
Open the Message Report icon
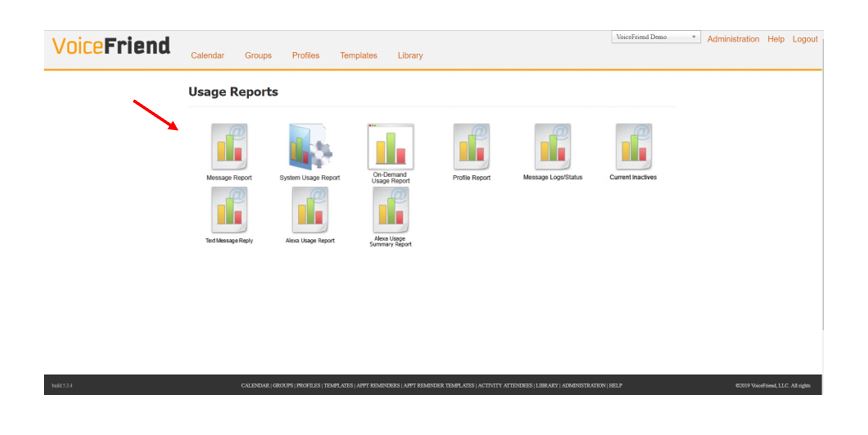tap(229, 146)
